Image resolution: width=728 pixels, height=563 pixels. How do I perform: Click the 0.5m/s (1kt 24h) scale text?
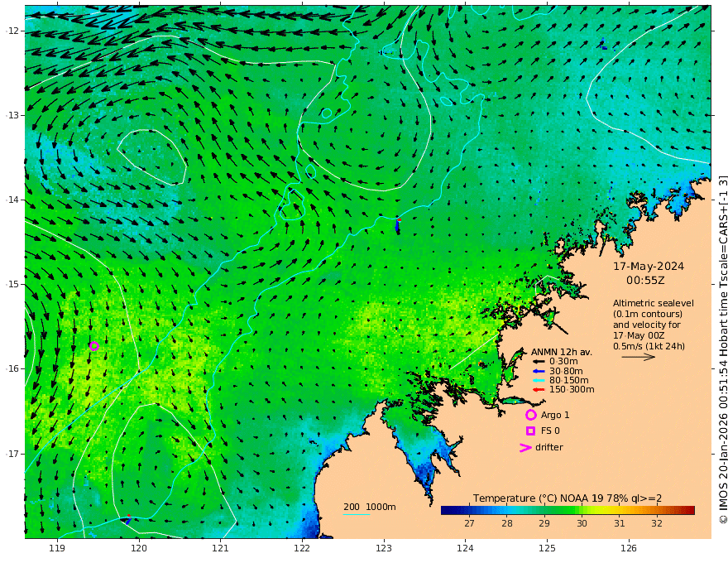649,346
